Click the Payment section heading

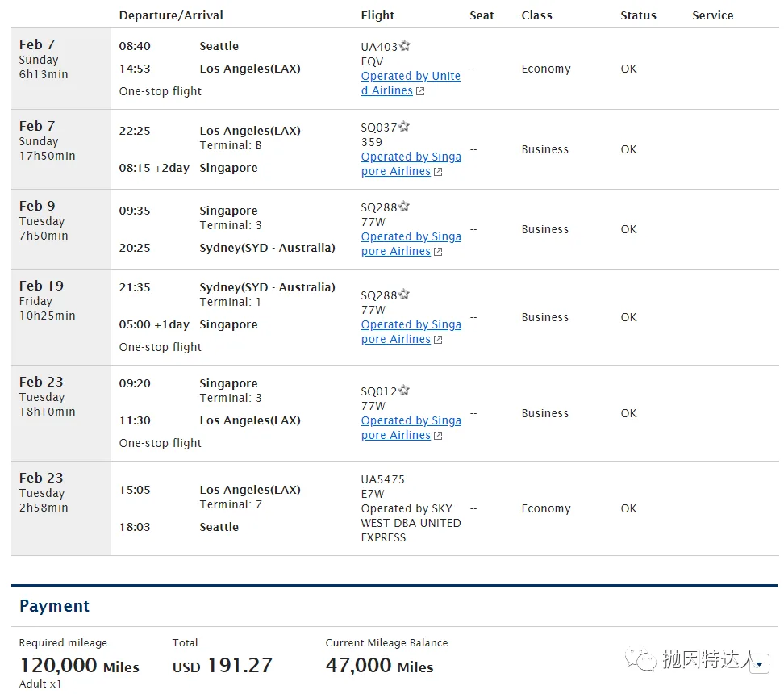54,606
